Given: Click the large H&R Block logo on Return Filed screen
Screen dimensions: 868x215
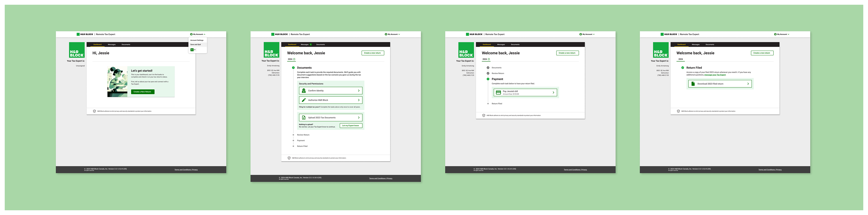Looking at the screenshot, I should 661,50.
